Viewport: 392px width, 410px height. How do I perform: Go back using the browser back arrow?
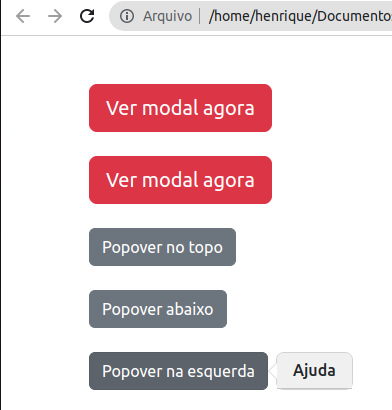coord(23,16)
